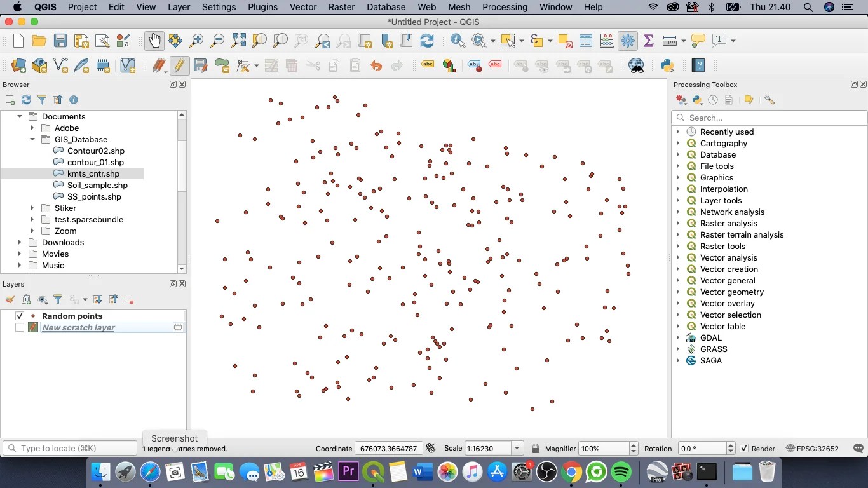Open the Field Calculator abacus icon
This screenshot has width=868, height=488.
pos(606,40)
